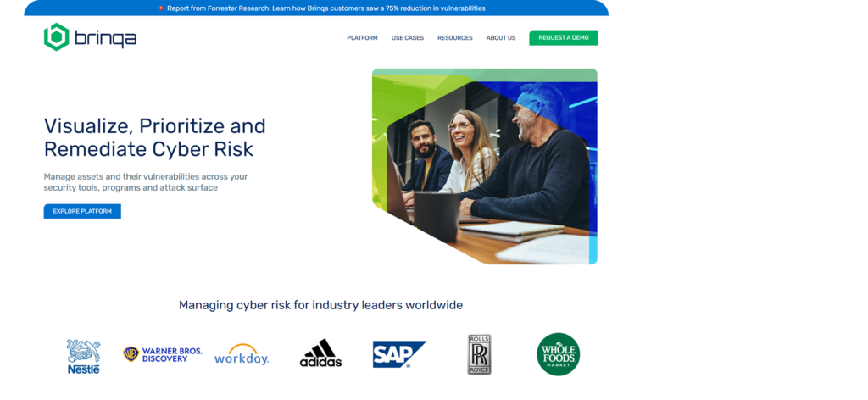The image size is (868, 400).
Task: Click the Managing cyber risk for industry leaders text
Action: click(320, 305)
